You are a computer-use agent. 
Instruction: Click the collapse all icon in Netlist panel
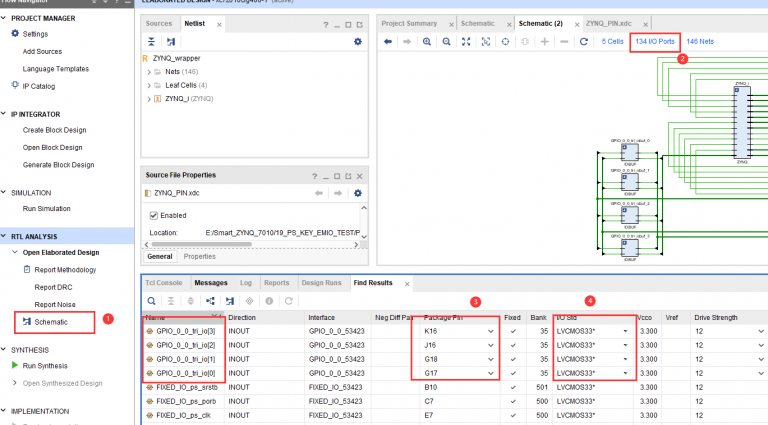[152, 42]
